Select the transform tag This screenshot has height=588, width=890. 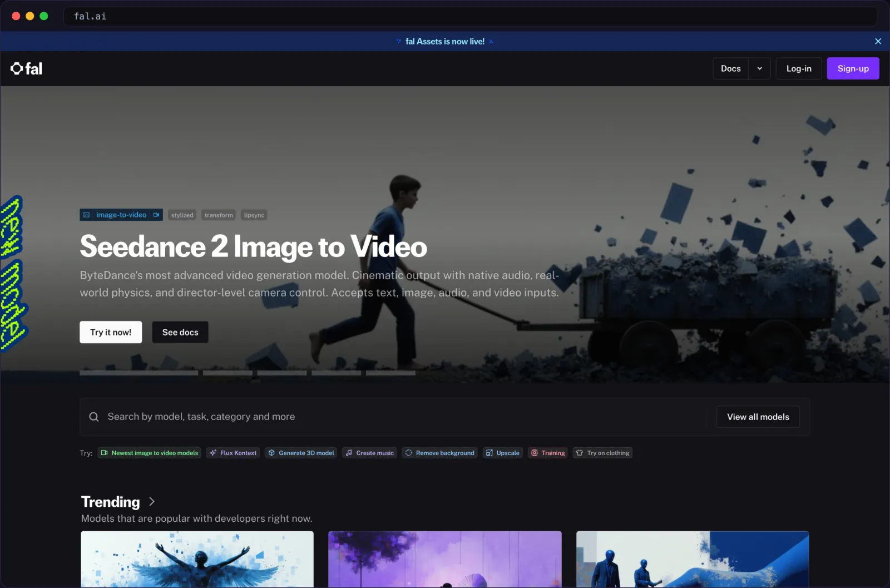tap(219, 215)
